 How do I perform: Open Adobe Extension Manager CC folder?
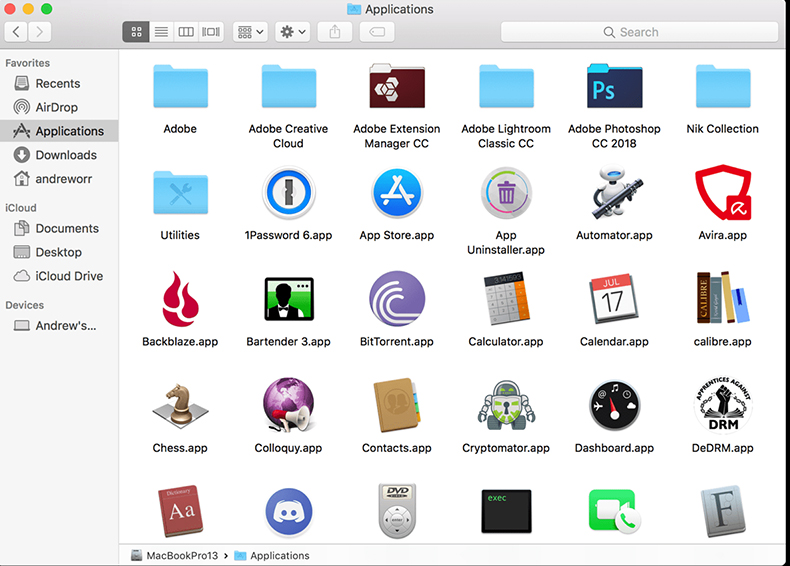[x=397, y=86]
